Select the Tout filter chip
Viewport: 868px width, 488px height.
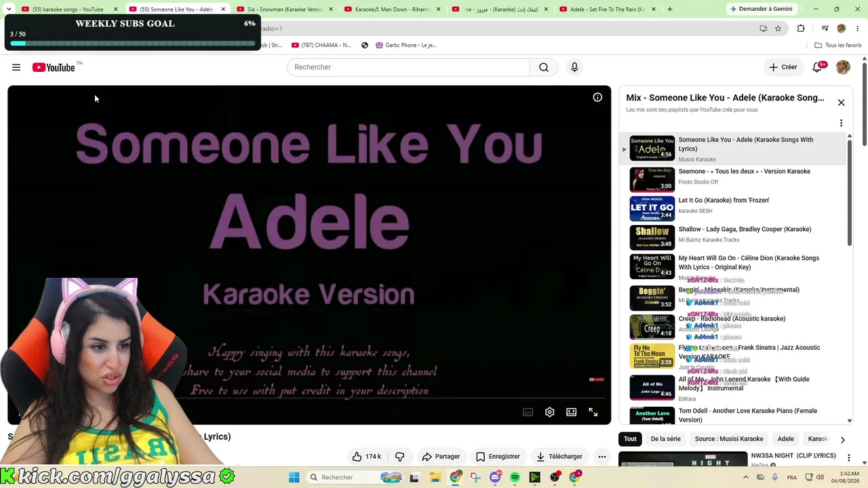pos(630,439)
